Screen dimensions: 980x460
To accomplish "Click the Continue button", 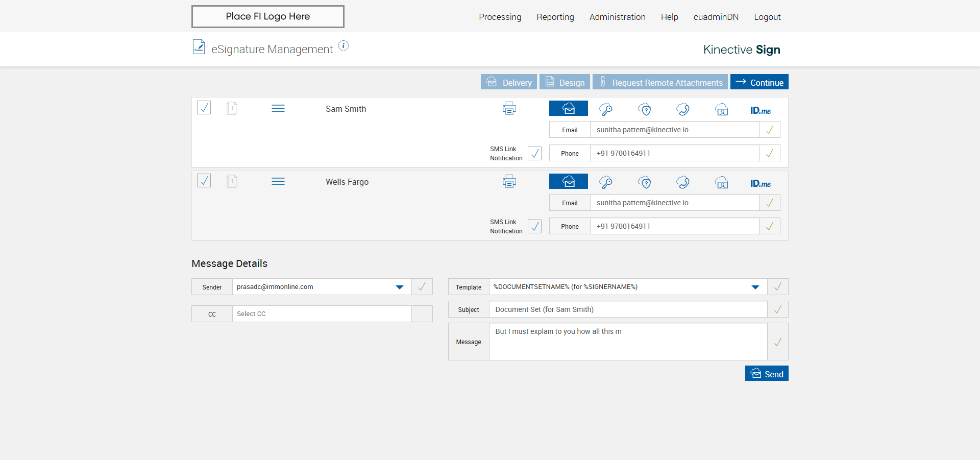I will tap(759, 82).
